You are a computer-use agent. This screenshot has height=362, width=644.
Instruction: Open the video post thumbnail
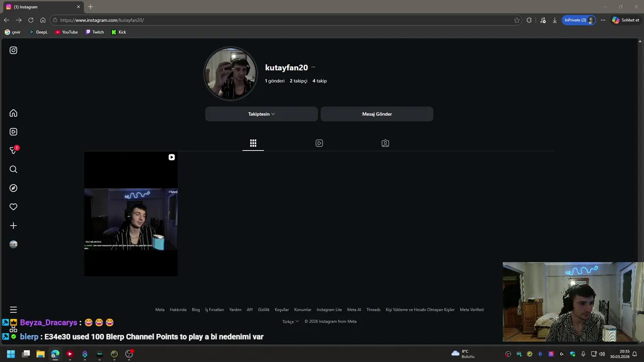point(131,214)
